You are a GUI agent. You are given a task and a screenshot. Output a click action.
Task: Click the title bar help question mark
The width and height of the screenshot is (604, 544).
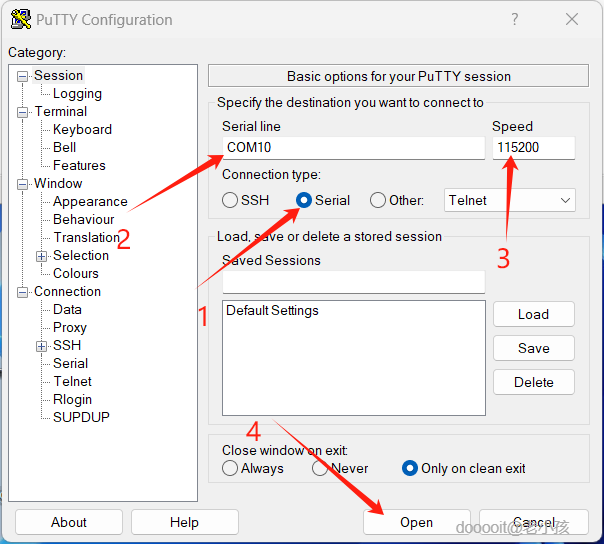click(x=515, y=19)
